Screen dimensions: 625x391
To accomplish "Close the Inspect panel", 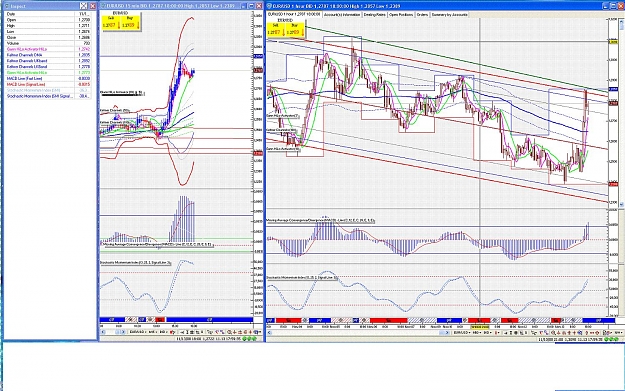I will tap(93, 6).
